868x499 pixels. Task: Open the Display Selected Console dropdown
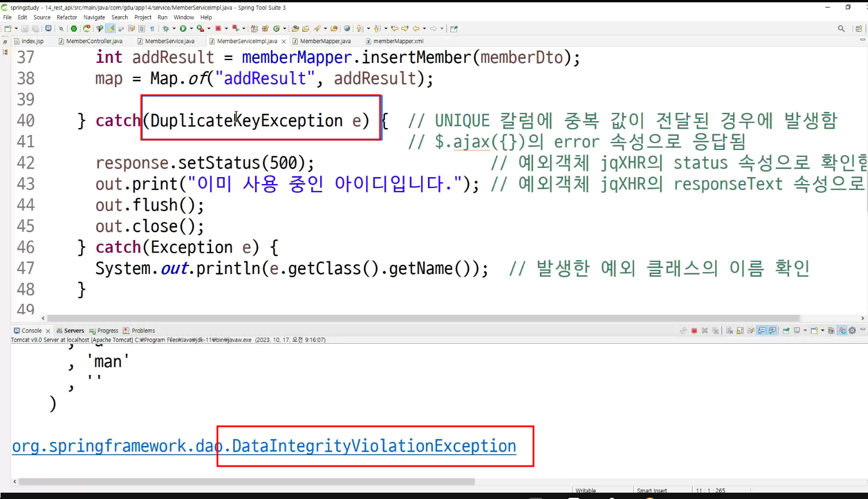(x=805, y=331)
